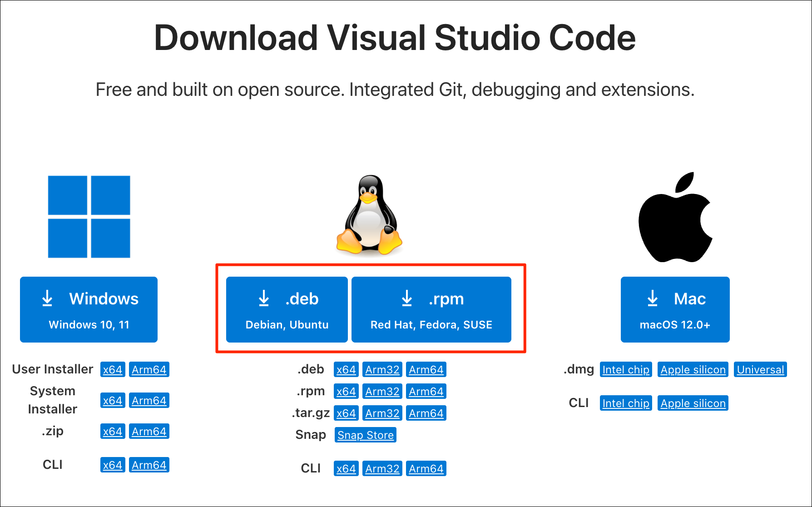The width and height of the screenshot is (812, 507).
Task: Open the Windows CLI x64 link
Action: pos(113,465)
